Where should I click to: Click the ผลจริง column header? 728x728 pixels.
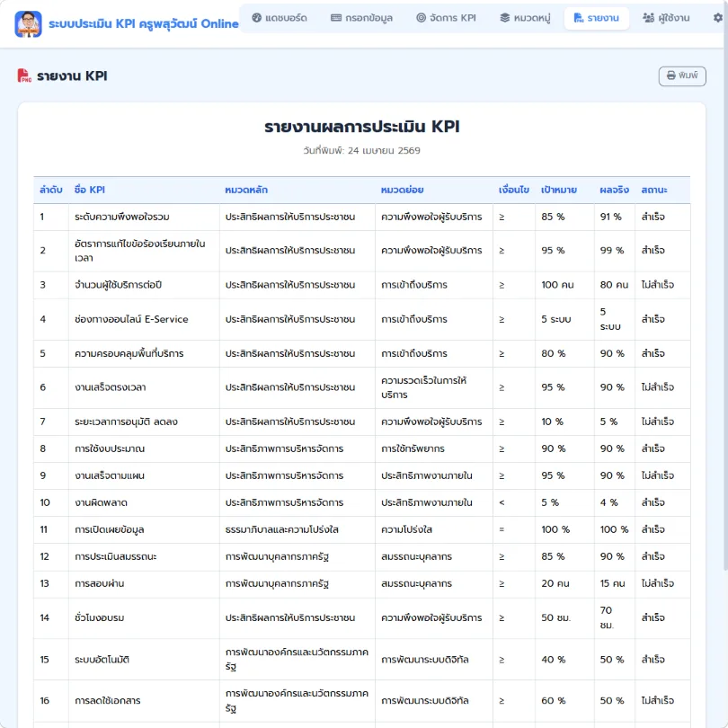tap(614, 190)
